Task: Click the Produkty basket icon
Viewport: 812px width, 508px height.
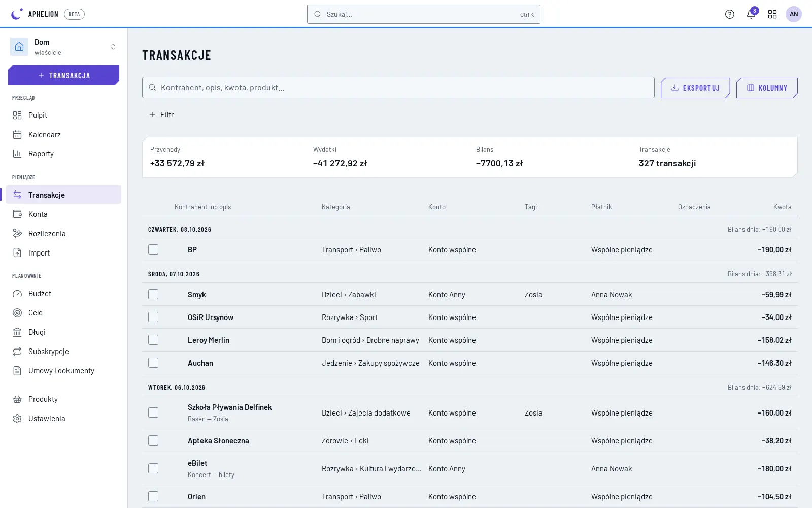Action: tap(17, 399)
